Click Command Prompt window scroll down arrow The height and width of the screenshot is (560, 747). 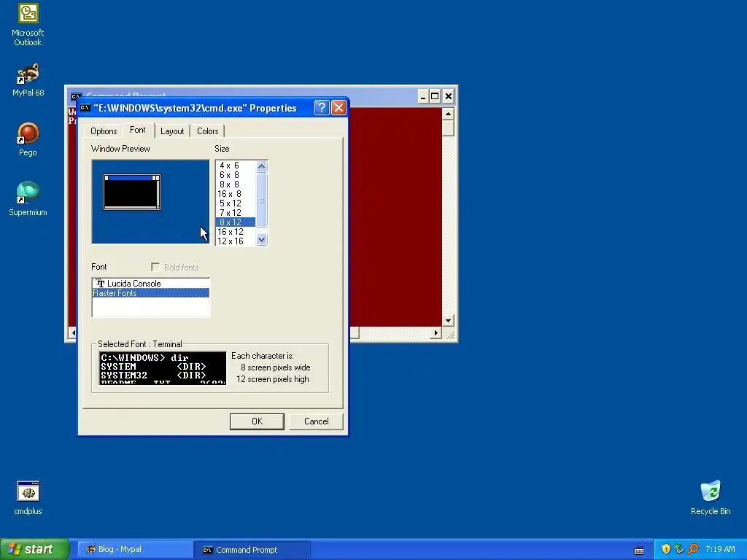pos(448,321)
